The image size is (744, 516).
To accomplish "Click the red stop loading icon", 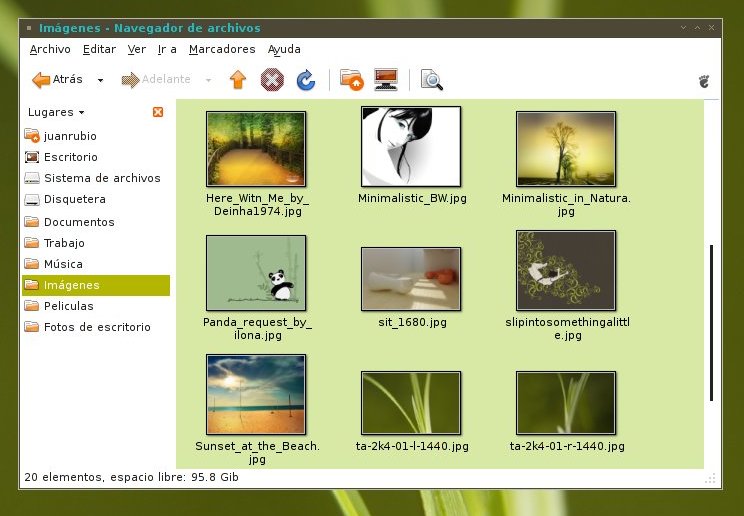I will [x=272, y=80].
